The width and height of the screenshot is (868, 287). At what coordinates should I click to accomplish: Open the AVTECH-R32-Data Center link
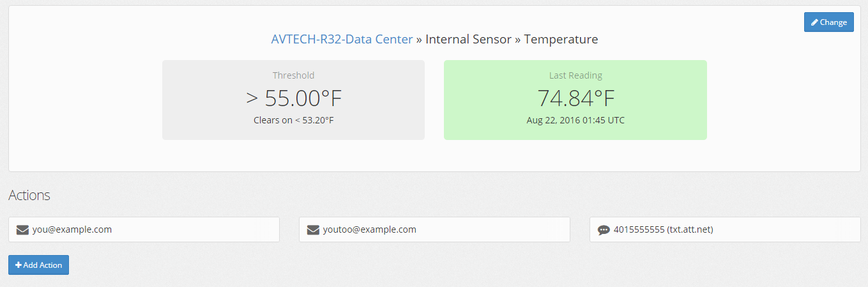point(342,39)
